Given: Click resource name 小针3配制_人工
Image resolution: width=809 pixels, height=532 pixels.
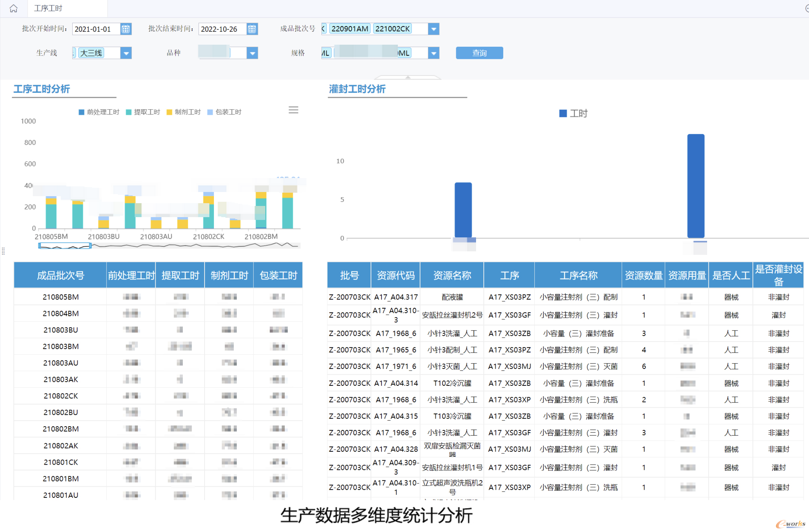Looking at the screenshot, I should pyautogui.click(x=452, y=350).
